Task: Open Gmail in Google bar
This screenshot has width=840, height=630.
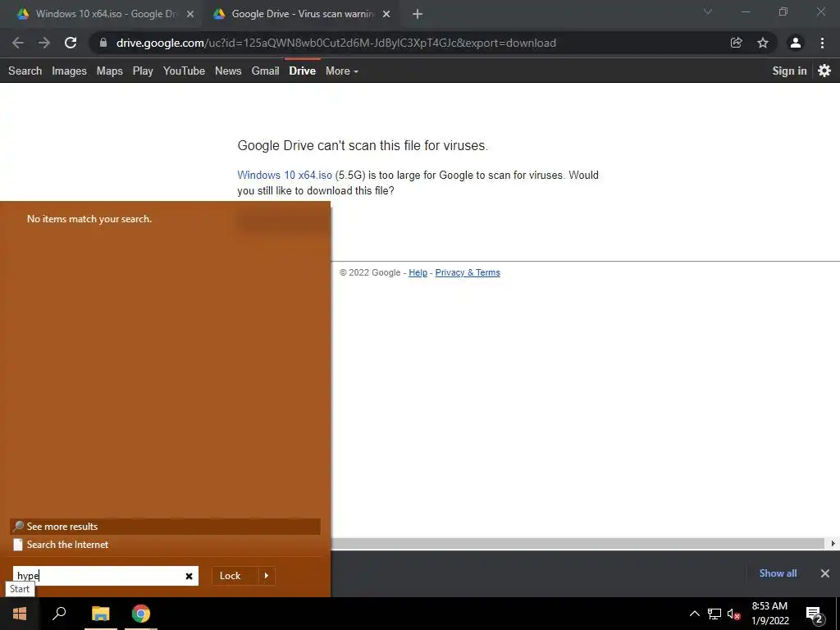Action: pos(266,71)
